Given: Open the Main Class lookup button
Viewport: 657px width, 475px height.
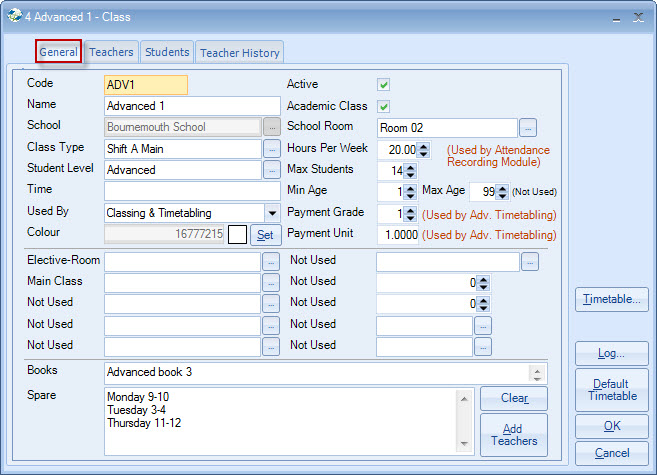Looking at the screenshot, I should 272,282.
